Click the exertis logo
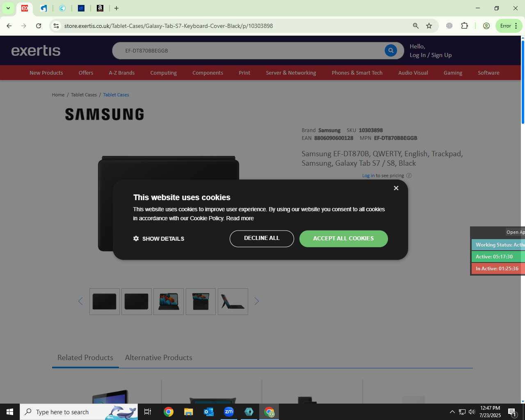The height and width of the screenshot is (420, 525). [x=36, y=50]
